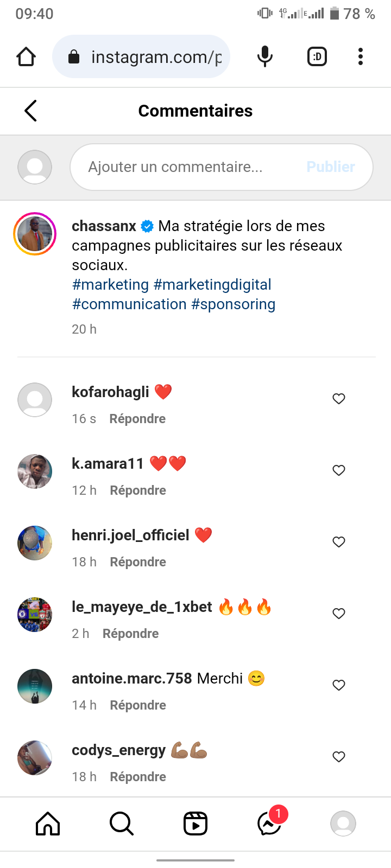Open the Reels icon in bottom bar

[195, 824]
